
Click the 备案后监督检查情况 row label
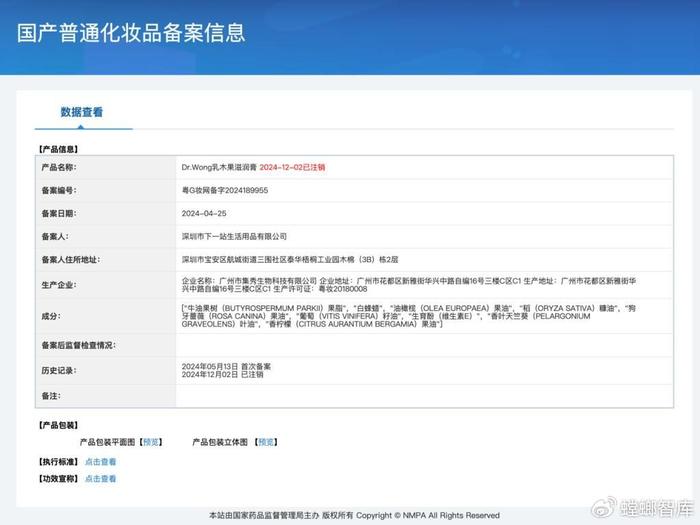(x=79, y=345)
